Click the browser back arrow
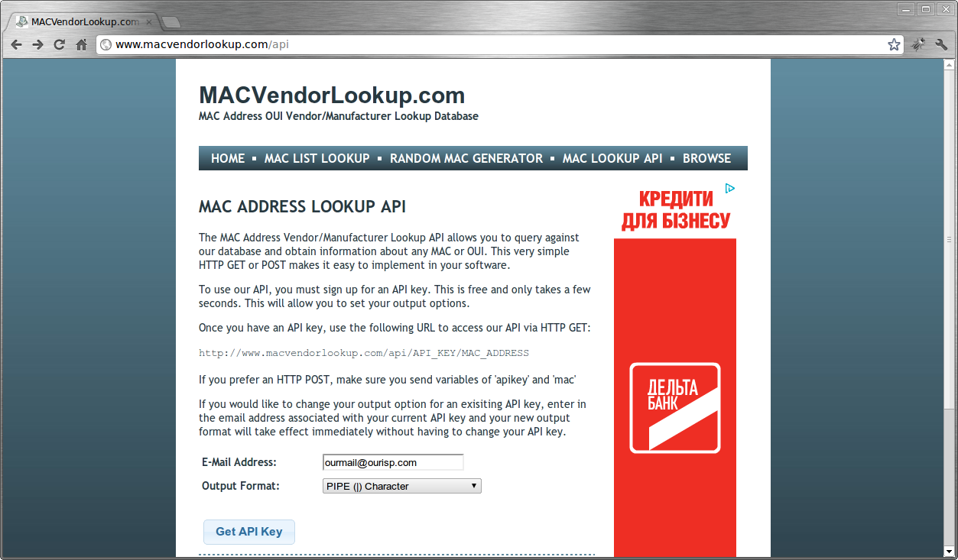 click(x=16, y=44)
